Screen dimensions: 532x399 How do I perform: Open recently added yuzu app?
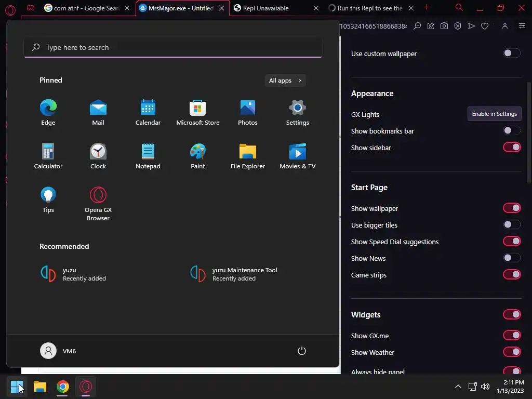(73, 274)
